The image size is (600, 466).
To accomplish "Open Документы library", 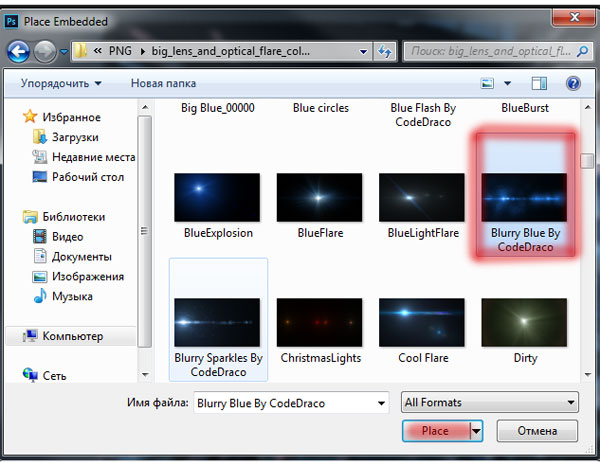I will tap(82, 256).
